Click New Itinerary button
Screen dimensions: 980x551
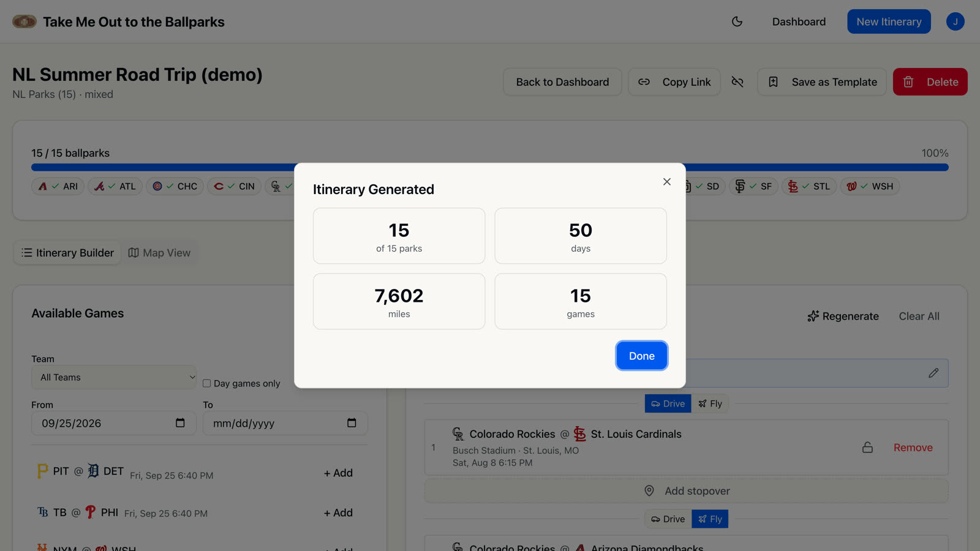pos(889,21)
